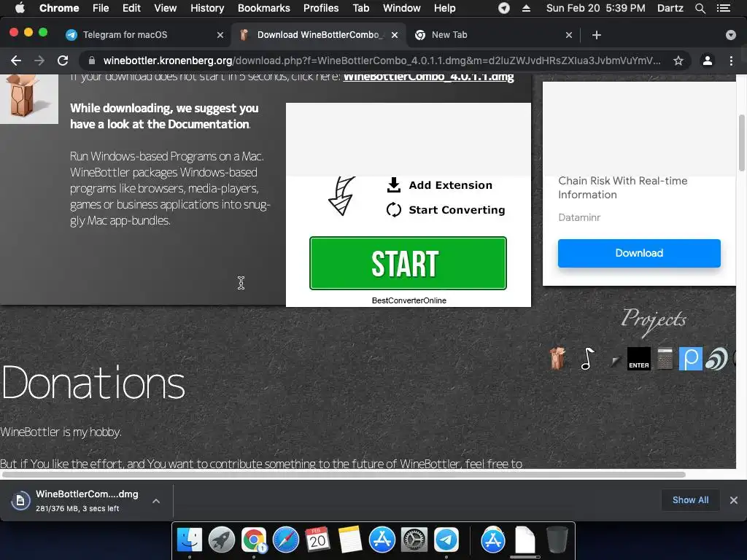Click the blue Download ad button
The image size is (747, 560).
[639, 253]
